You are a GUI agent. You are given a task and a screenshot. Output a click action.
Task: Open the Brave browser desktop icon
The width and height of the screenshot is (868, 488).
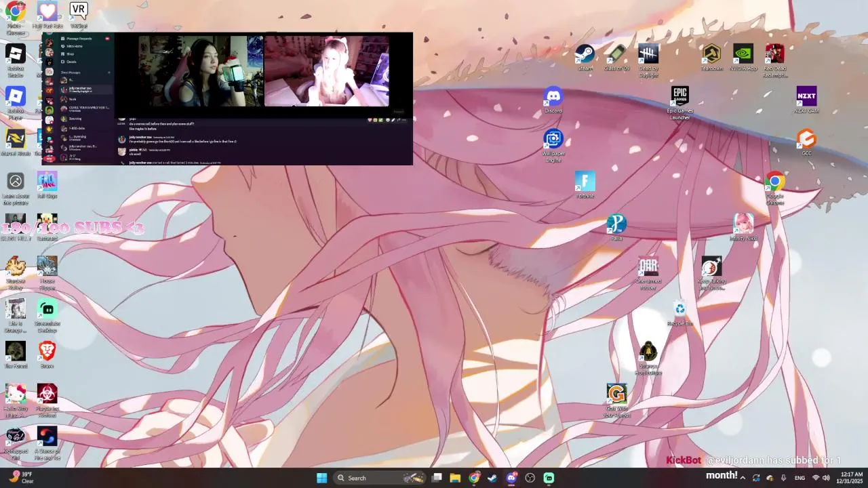47,356
